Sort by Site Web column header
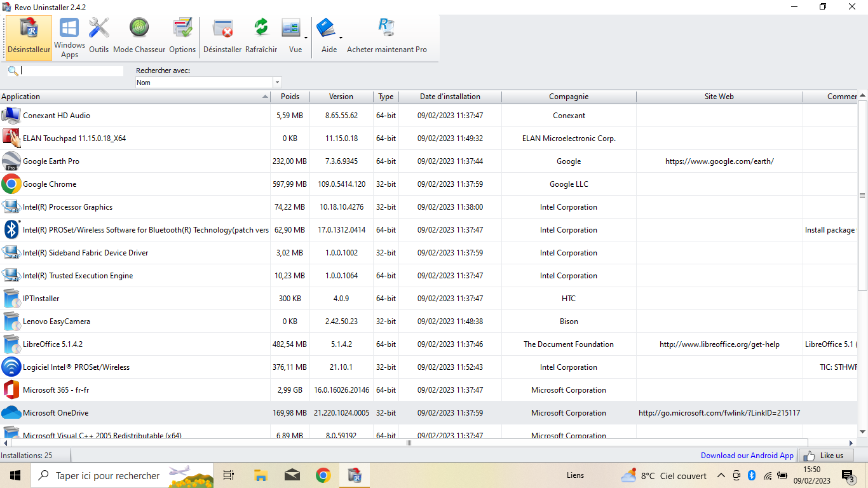 [x=719, y=97]
